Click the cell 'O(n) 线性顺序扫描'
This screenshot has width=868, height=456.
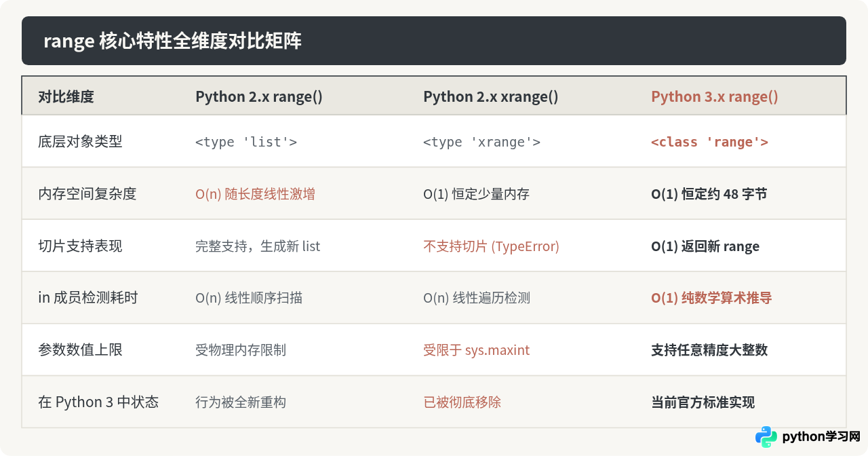[249, 298]
